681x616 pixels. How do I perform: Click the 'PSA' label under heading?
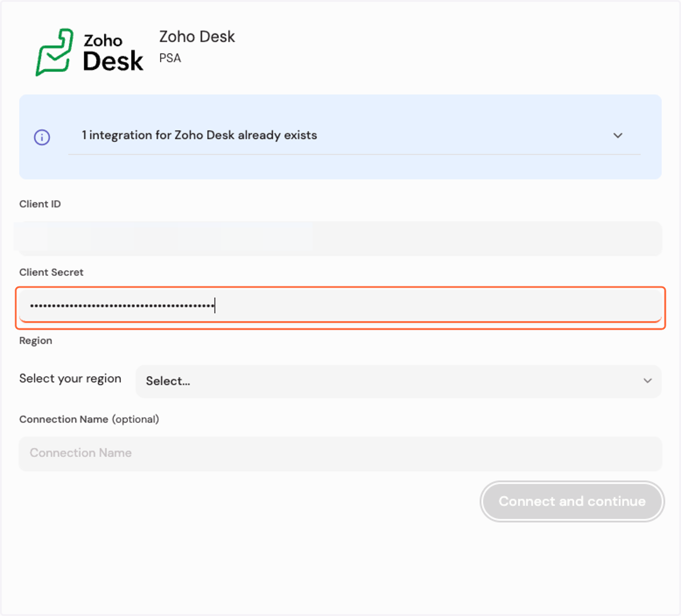coord(170,58)
